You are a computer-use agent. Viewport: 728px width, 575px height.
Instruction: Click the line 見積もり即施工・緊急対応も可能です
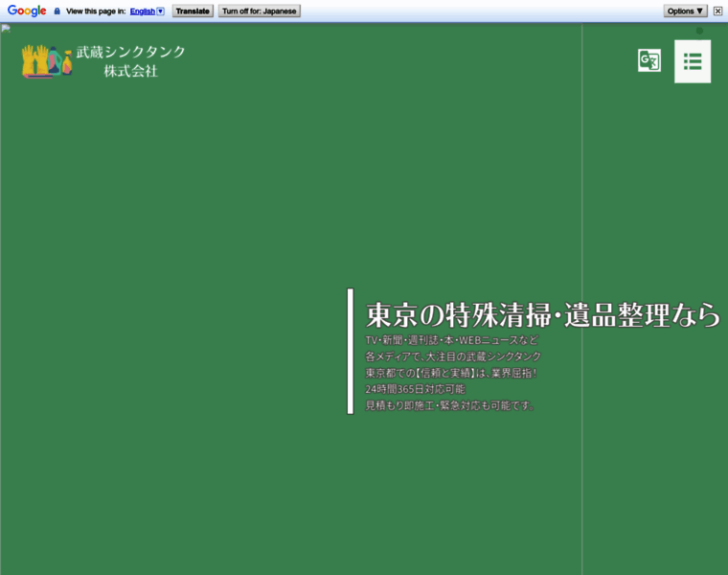pos(450,405)
